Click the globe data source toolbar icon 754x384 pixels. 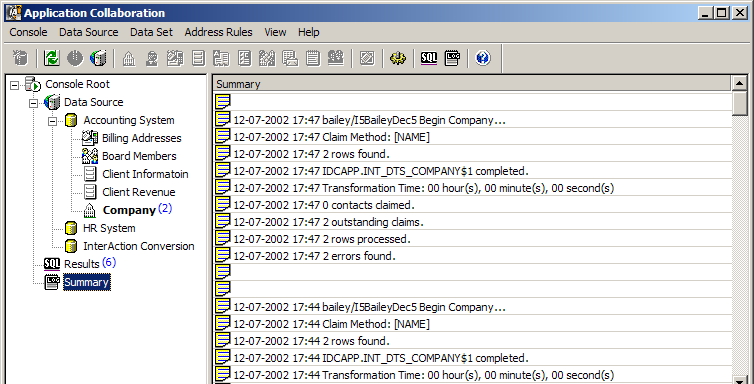[x=98, y=59]
